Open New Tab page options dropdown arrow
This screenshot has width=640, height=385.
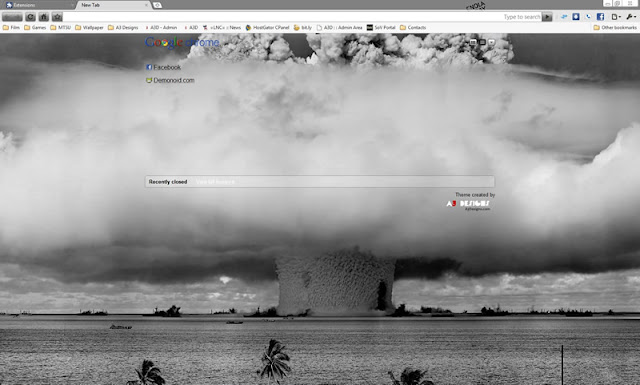491,42
